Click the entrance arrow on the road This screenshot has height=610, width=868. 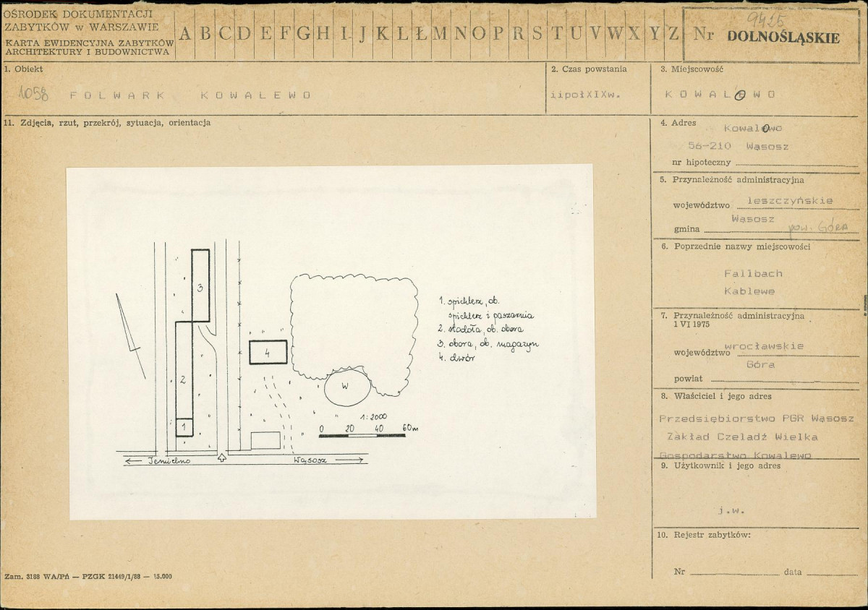point(222,457)
